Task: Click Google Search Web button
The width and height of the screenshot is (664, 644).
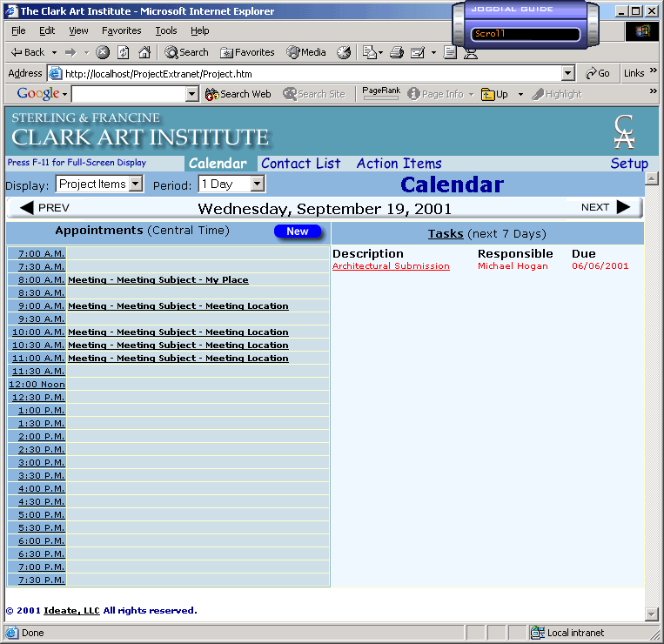Action: click(x=238, y=94)
